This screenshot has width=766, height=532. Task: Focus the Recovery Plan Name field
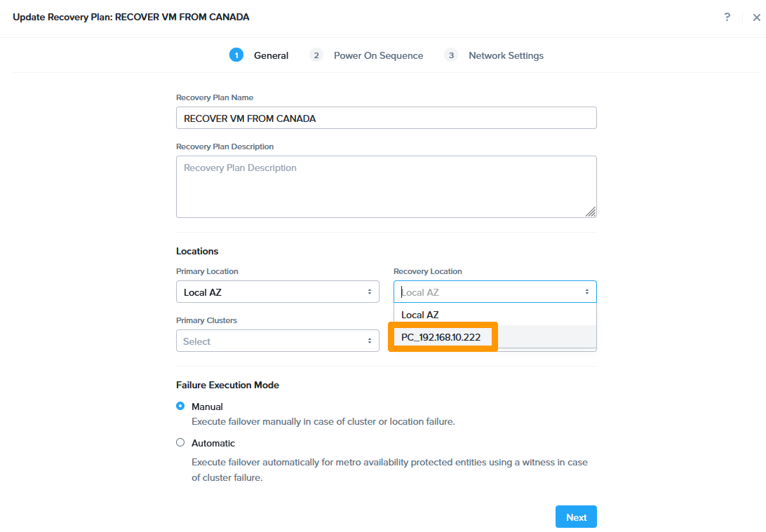tap(386, 118)
